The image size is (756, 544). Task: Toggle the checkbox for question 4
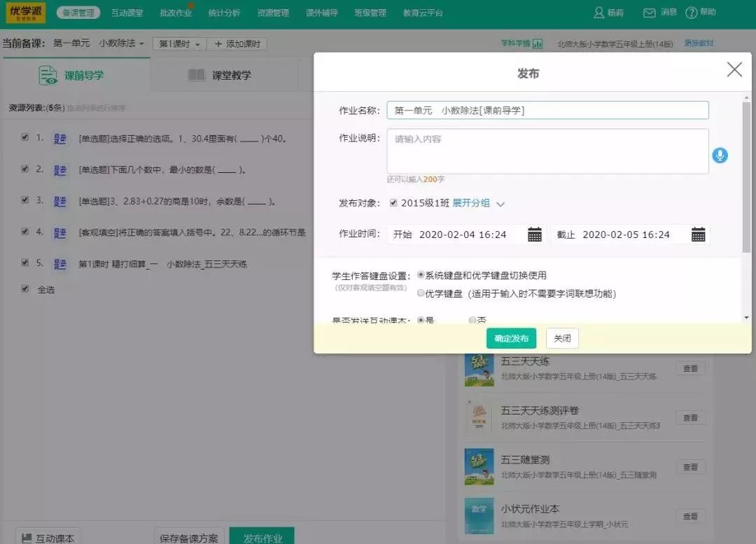[25, 232]
